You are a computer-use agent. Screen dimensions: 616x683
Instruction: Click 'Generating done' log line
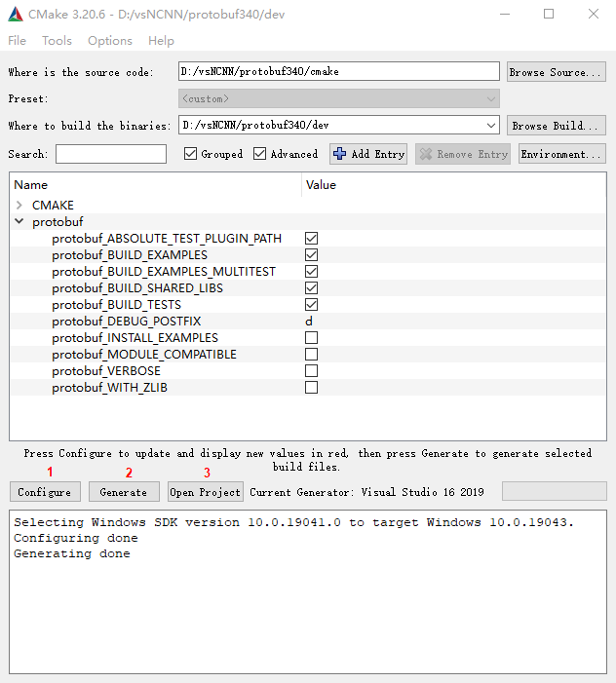[72, 553]
